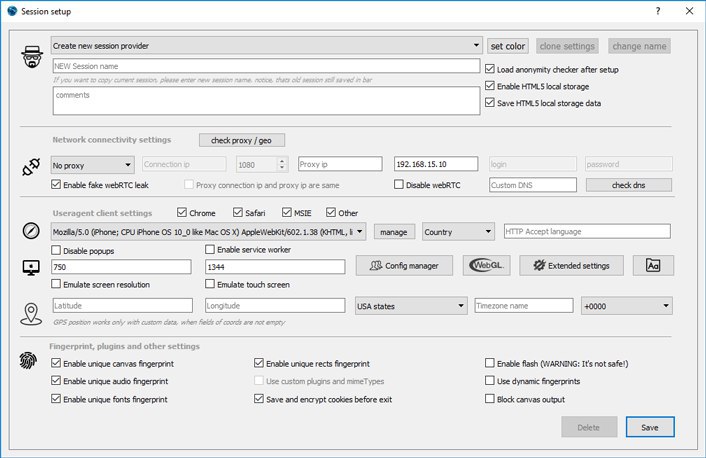Viewport: 706px width, 458px height.
Task: Open the Config manager
Action: pyautogui.click(x=404, y=265)
